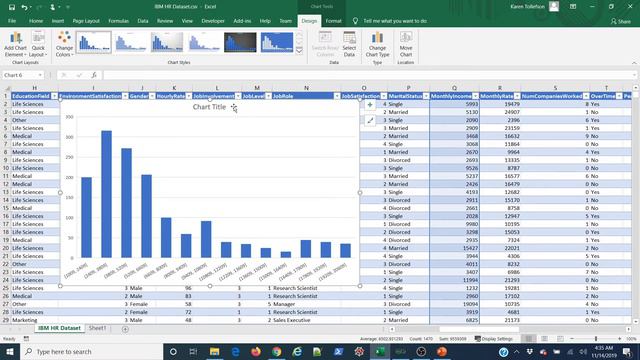This screenshot has width=640, height=360.
Task: Click the chart styles brush button
Action: 370,120
